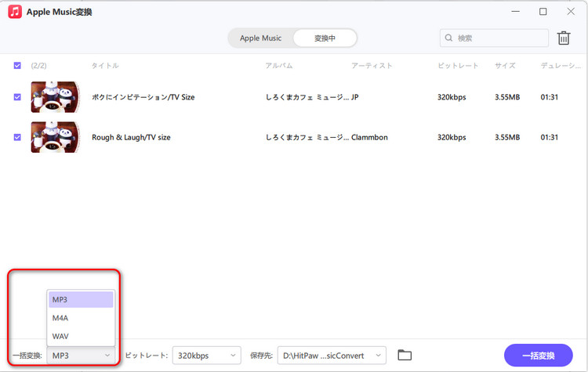This screenshot has width=588, height=372.
Task: Click the 一括変換 convert all button
Action: pos(538,356)
